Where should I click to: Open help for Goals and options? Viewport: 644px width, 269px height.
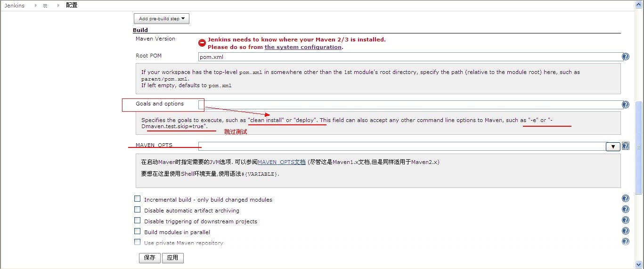(x=626, y=105)
